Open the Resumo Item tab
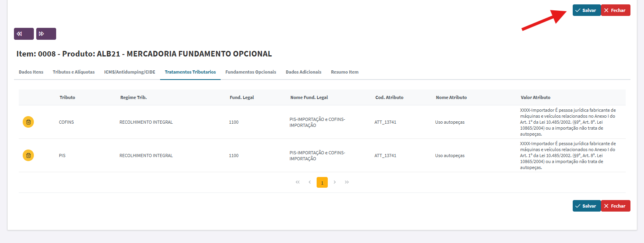The image size is (644, 243). 345,72
